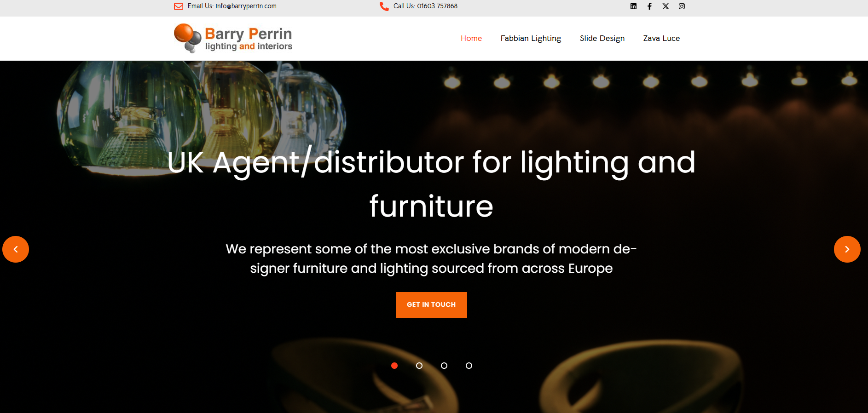Click the info@barryperrin.com email link

click(246, 6)
